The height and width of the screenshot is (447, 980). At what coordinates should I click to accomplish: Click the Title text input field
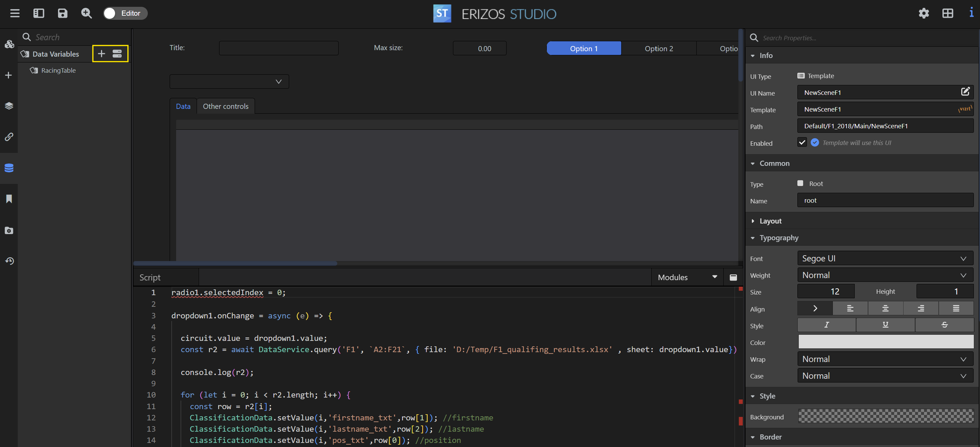(x=279, y=48)
